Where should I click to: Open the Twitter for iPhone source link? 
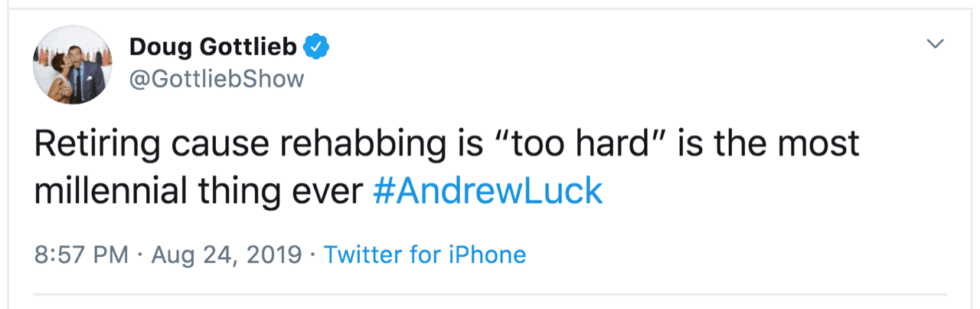pyautogui.click(x=425, y=254)
